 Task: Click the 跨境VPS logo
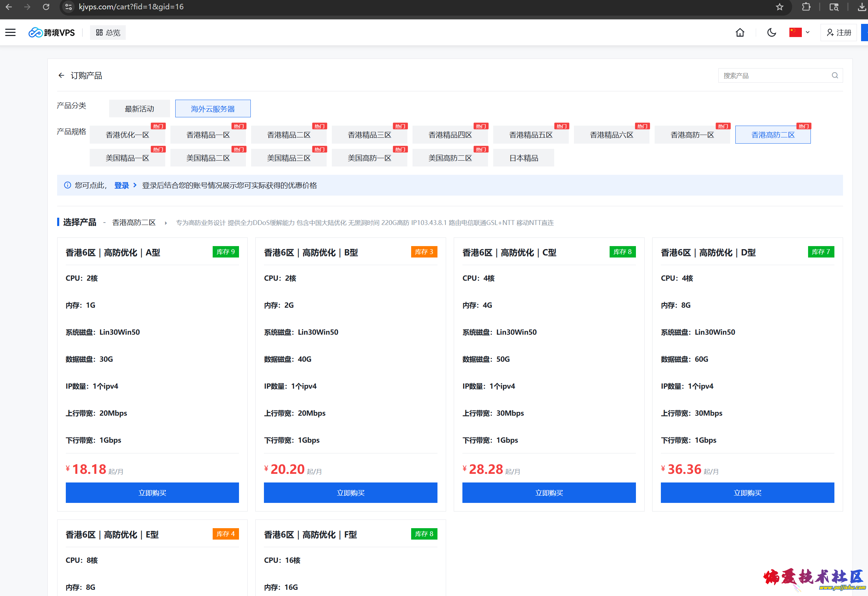click(x=52, y=33)
